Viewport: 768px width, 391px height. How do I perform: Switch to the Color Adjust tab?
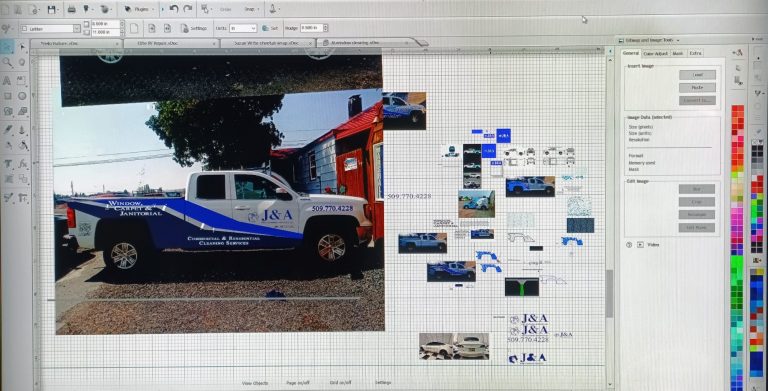pos(655,53)
